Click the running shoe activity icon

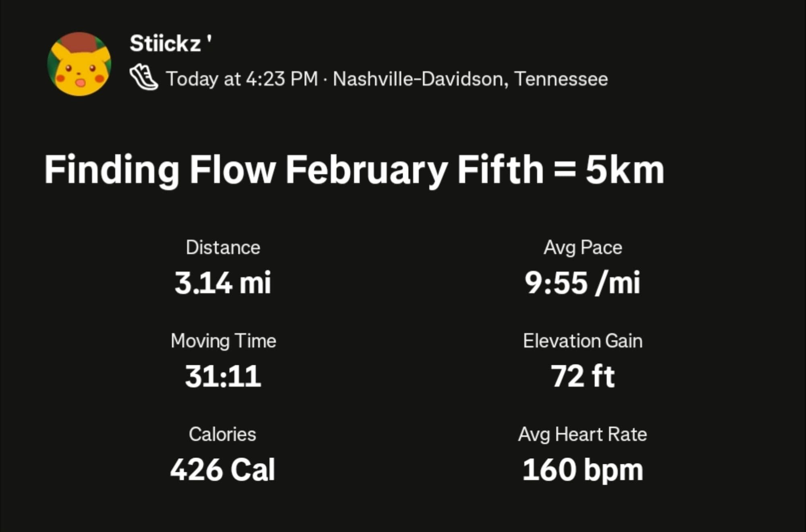143,77
